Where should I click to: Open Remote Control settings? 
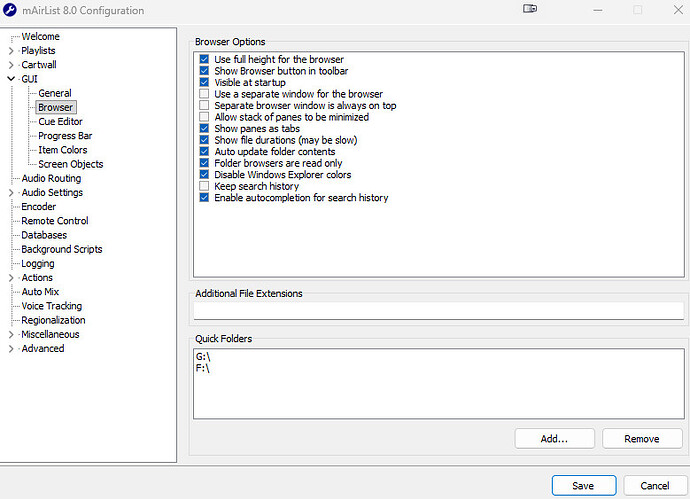55,221
